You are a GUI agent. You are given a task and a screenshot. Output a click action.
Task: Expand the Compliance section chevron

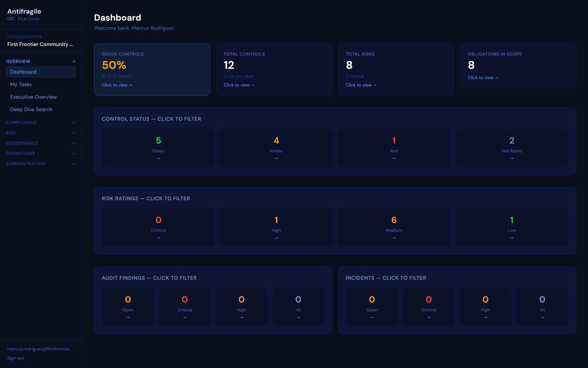(74, 123)
